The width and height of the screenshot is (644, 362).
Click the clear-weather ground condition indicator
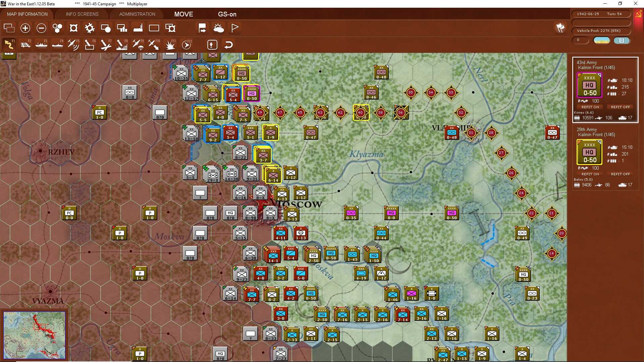click(602, 40)
